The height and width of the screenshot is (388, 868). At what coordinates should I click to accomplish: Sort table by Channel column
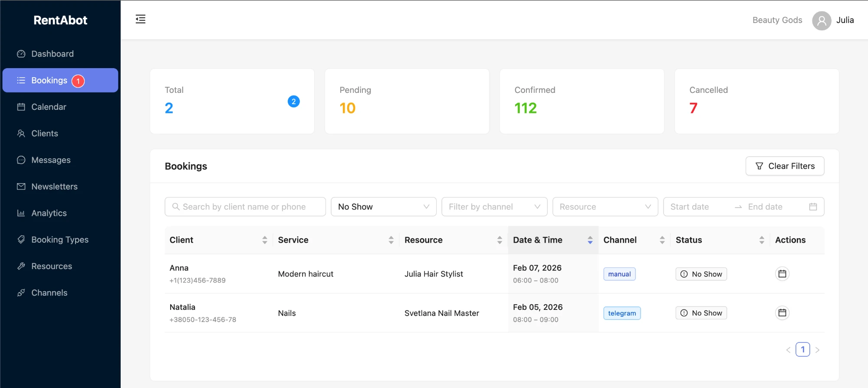(662, 240)
